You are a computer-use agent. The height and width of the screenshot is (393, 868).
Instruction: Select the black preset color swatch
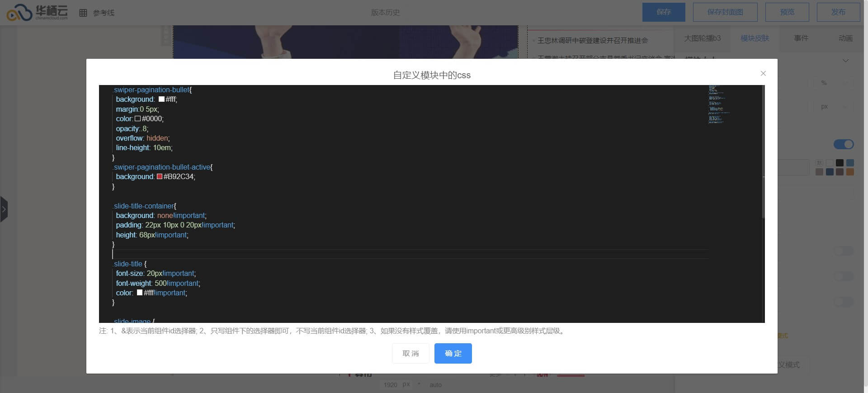[840, 163]
